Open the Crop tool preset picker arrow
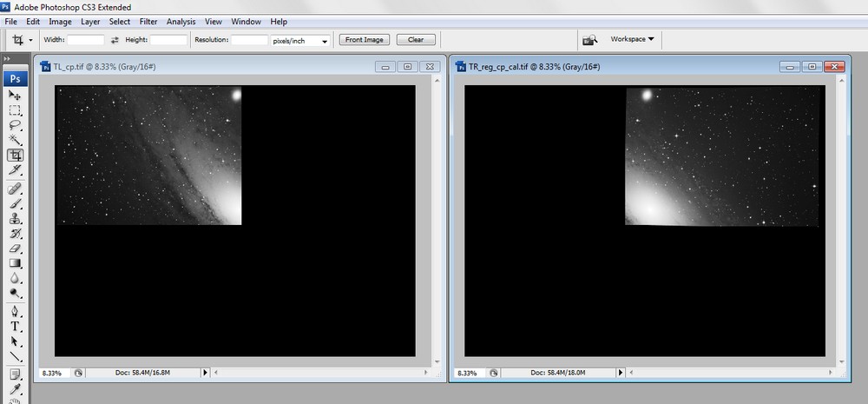Screen dimensions: 868x404 pyautogui.click(x=30, y=40)
